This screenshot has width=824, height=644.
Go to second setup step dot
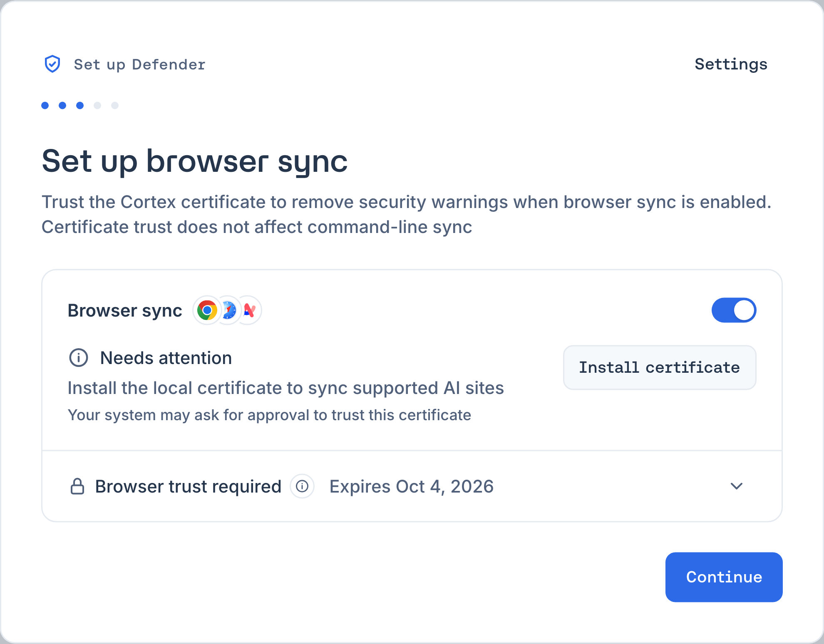[x=62, y=105]
